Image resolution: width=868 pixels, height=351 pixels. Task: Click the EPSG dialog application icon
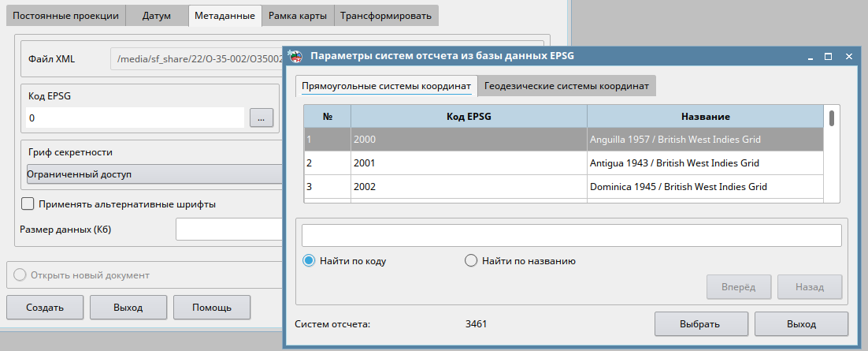tap(296, 56)
